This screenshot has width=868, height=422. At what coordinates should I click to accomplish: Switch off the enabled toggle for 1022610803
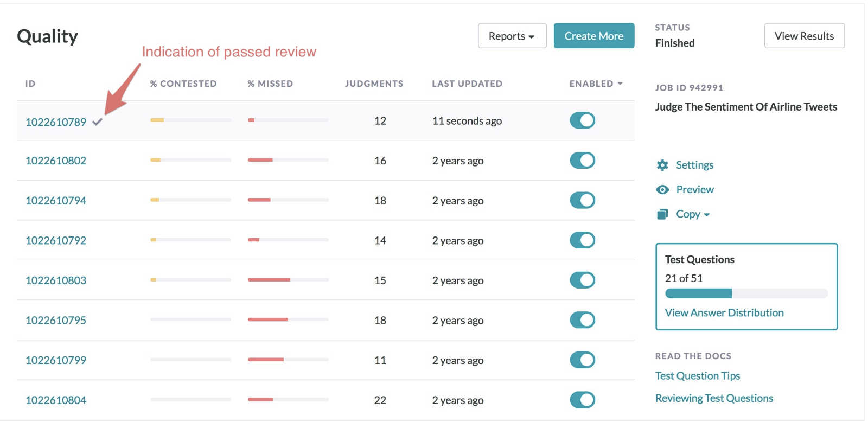pos(582,280)
